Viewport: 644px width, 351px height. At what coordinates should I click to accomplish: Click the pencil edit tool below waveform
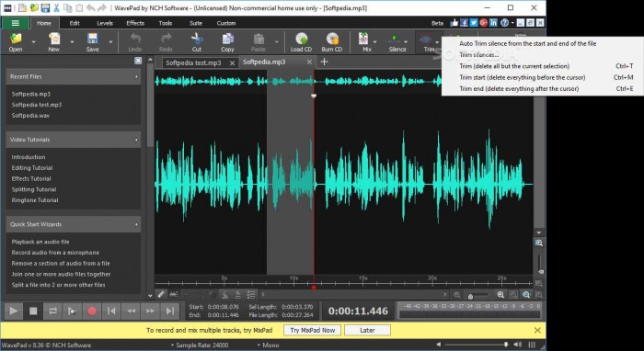(161, 294)
